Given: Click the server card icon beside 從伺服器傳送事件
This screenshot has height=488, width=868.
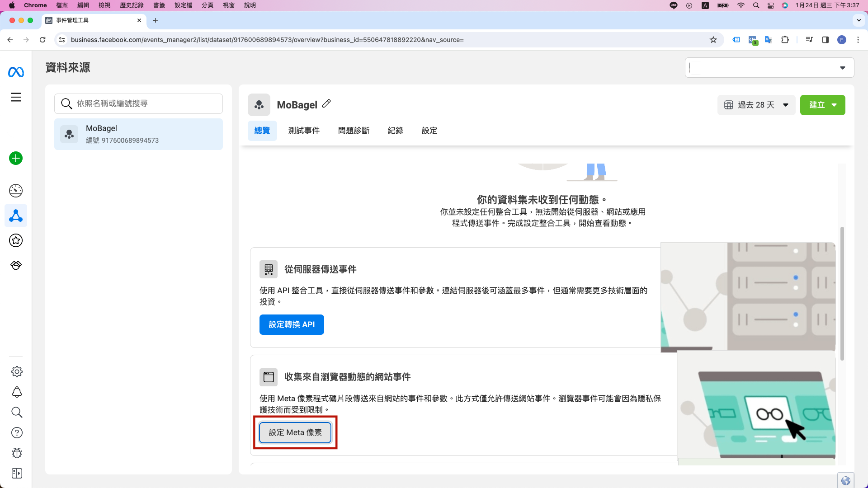Looking at the screenshot, I should pyautogui.click(x=269, y=269).
